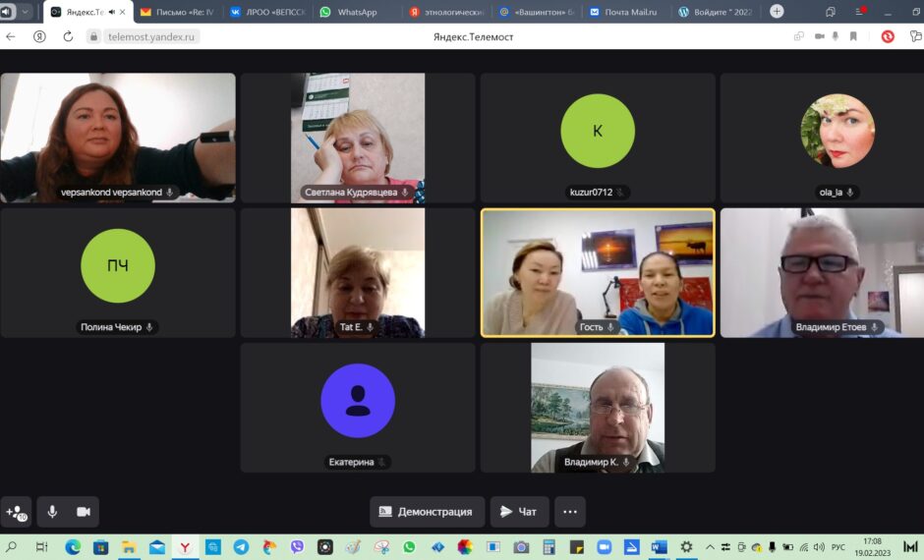
Task: Open the add participants icon
Action: (x=16, y=512)
